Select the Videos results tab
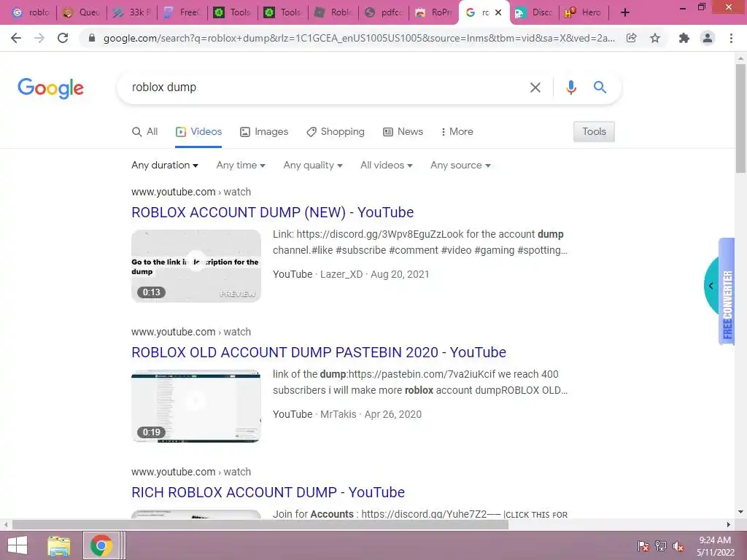 [198, 132]
